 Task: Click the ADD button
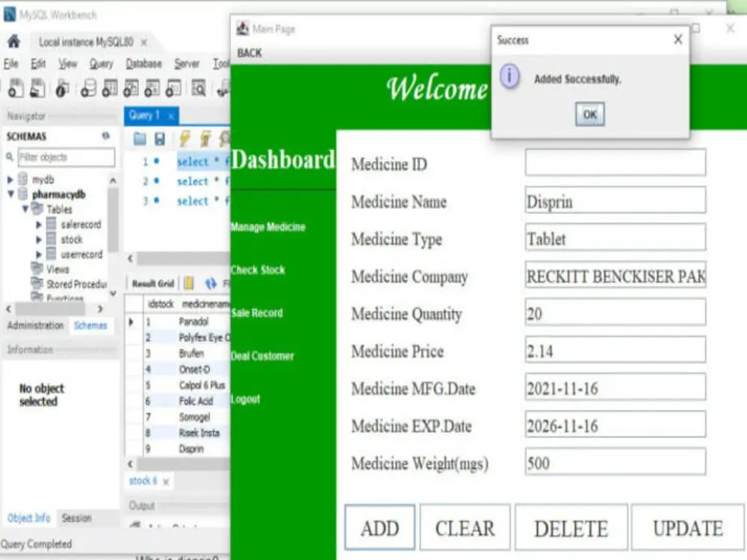(379, 527)
